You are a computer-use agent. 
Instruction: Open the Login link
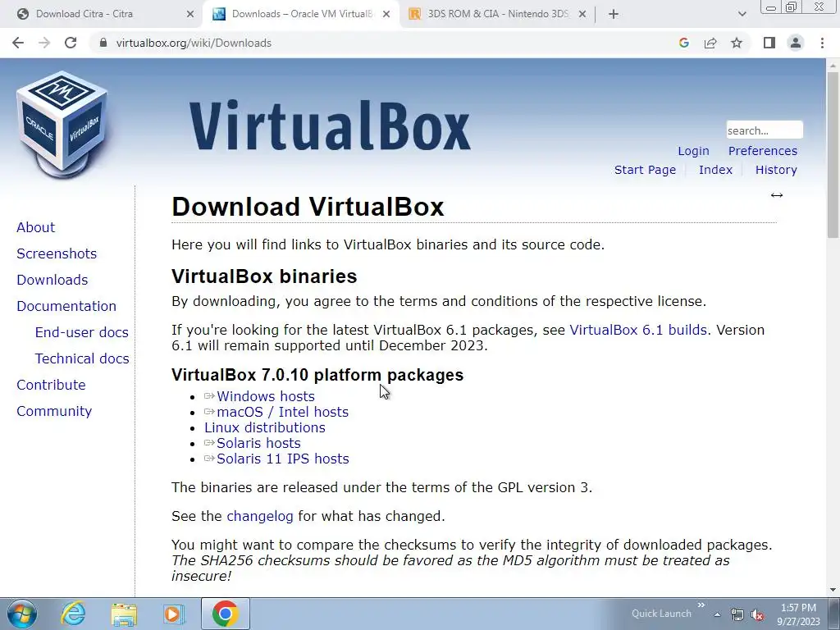tap(693, 151)
